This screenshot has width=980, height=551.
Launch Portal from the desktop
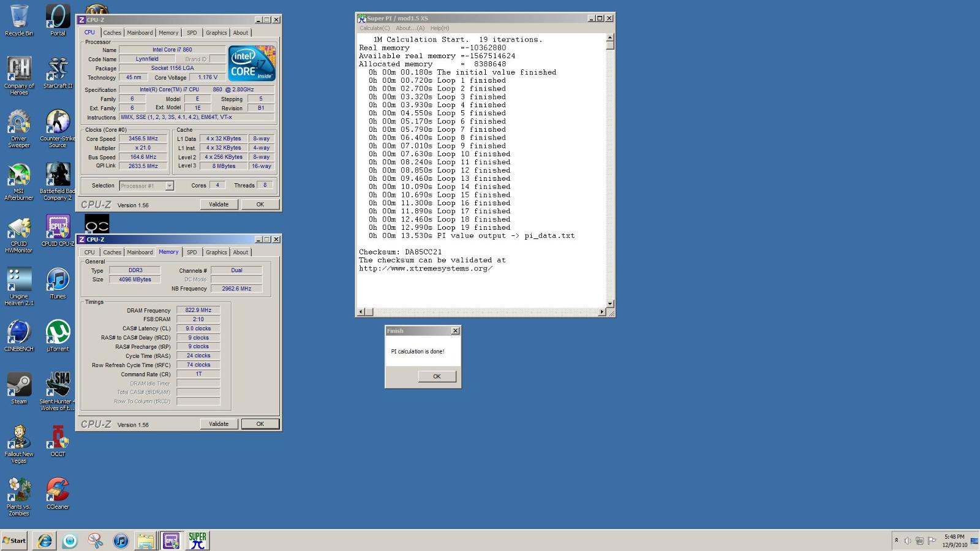[58, 20]
